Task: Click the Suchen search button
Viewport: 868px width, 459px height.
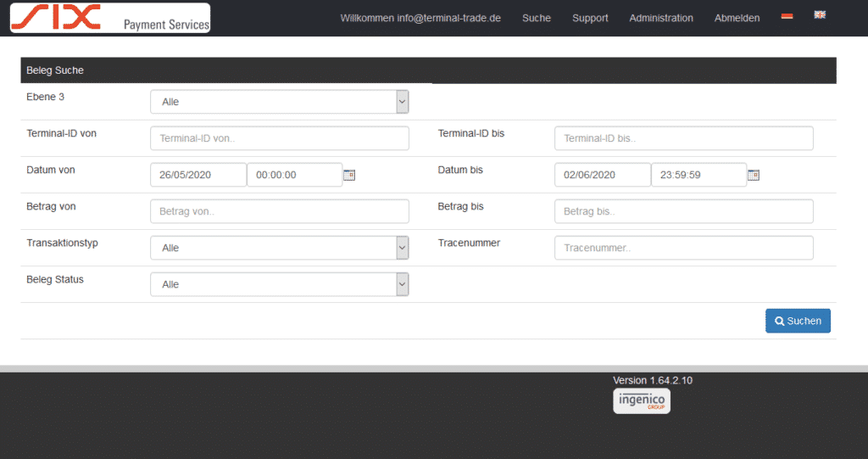Action: pos(798,321)
